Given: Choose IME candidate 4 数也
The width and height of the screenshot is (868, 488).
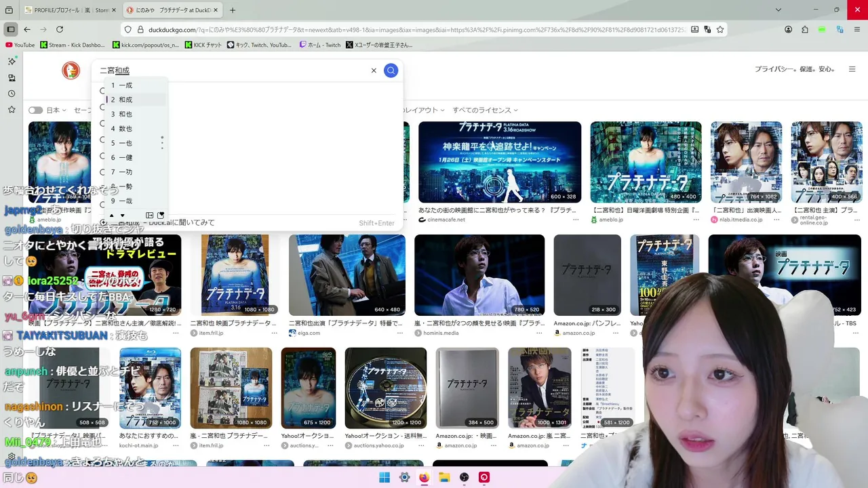Looking at the screenshot, I should [136, 128].
